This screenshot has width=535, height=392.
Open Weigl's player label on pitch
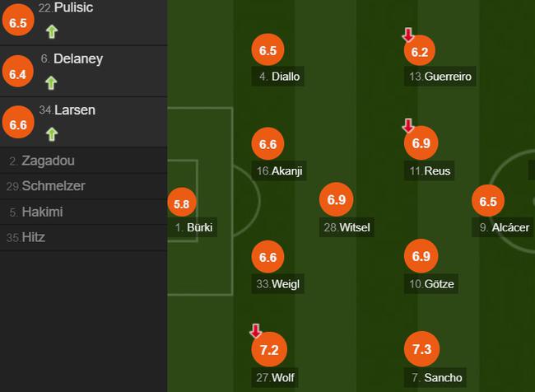click(277, 284)
